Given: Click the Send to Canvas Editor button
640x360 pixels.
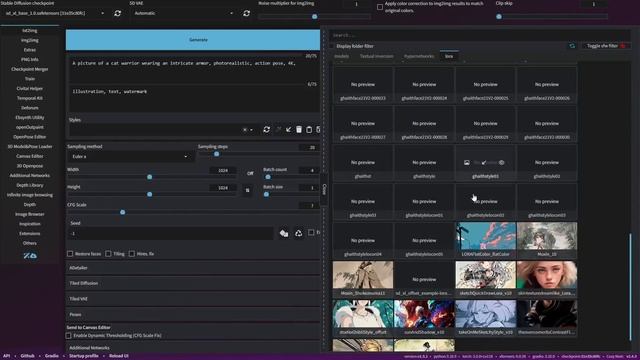Looking at the screenshot, I should click(x=89, y=327).
